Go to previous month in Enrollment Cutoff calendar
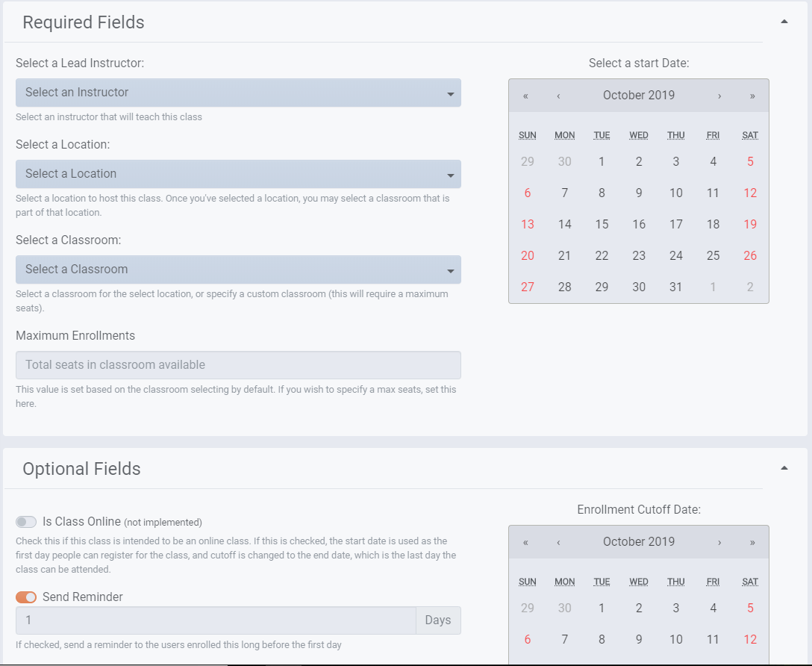The image size is (812, 666). 558,542
